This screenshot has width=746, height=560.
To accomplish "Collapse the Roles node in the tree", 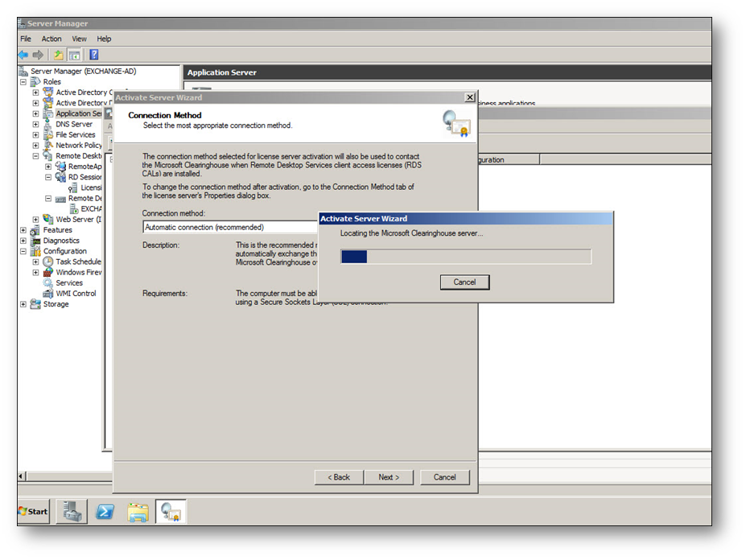I will [x=23, y=82].
